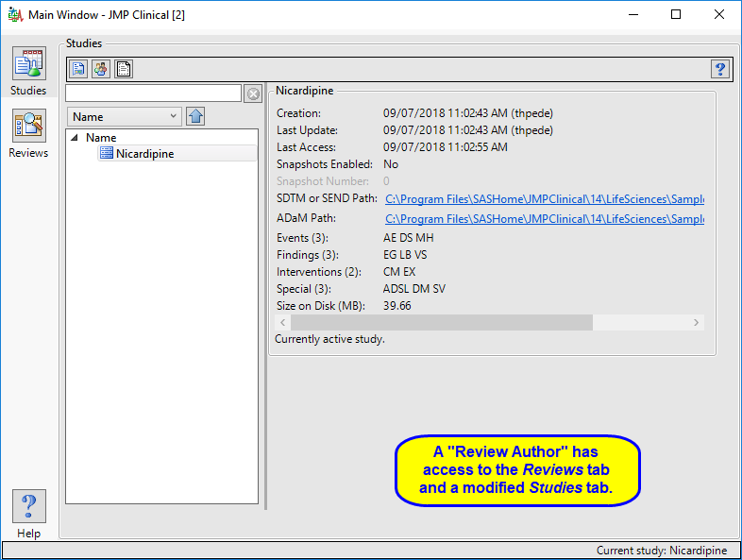742x560 pixels.
Task: Click the scrollbar left arrow
Action: point(282,322)
